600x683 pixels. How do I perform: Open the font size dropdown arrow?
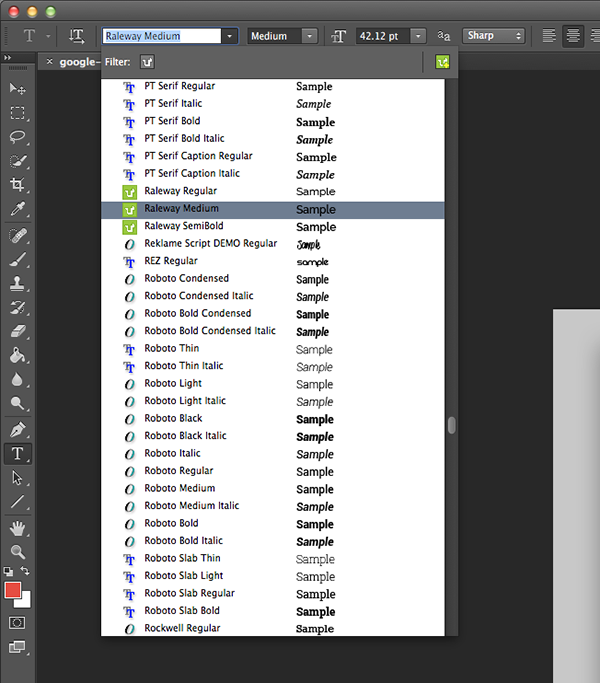click(x=418, y=36)
